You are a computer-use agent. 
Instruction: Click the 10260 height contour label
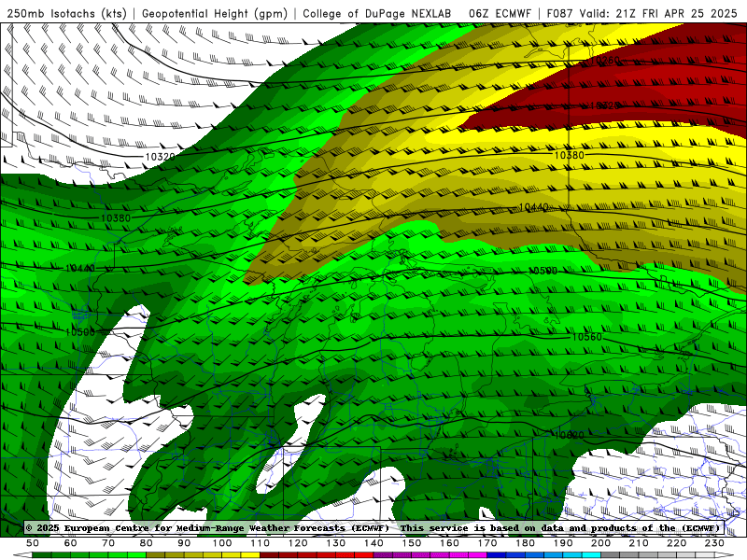point(605,61)
